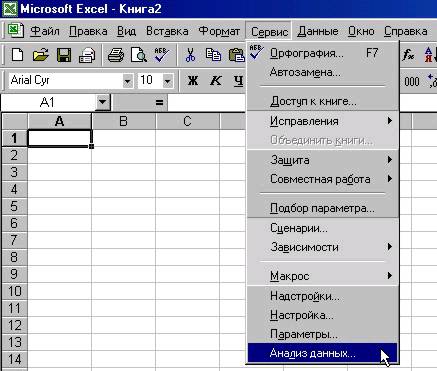437x371 pixels.
Task: Select Анализ данных... menu item
Action: point(322,353)
